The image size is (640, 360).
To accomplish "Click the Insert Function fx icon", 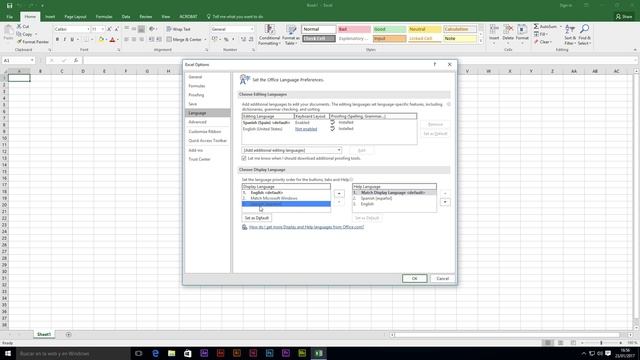I will pos(76,60).
